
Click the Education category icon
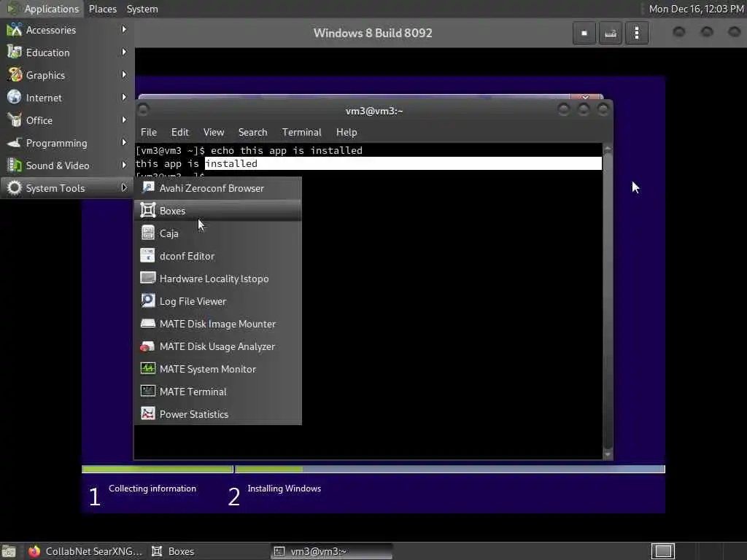pyautogui.click(x=15, y=52)
